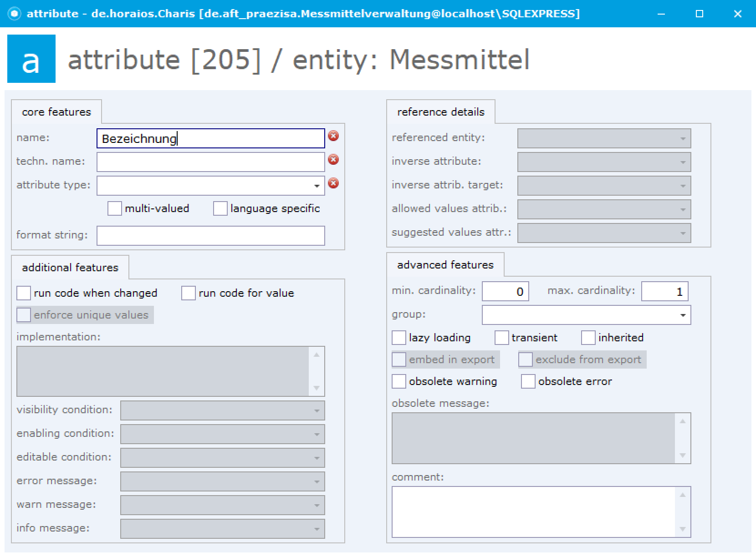Expand the group dropdown
Screen dimensions: 756x557
tap(683, 315)
